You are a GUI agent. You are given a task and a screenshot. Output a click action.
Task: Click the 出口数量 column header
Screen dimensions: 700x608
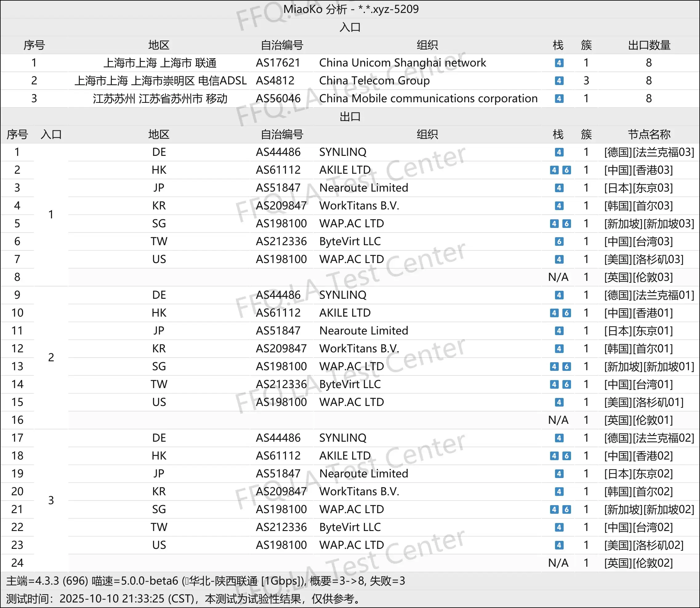pos(649,45)
